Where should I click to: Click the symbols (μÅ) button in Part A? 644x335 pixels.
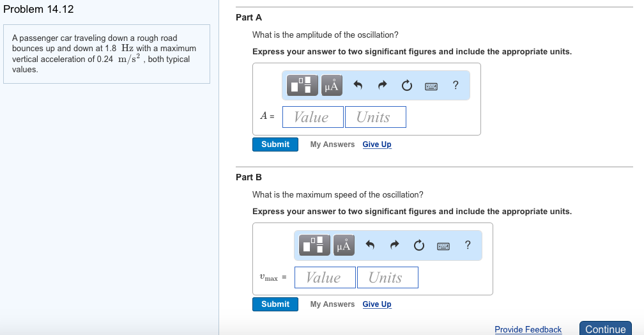(x=331, y=85)
